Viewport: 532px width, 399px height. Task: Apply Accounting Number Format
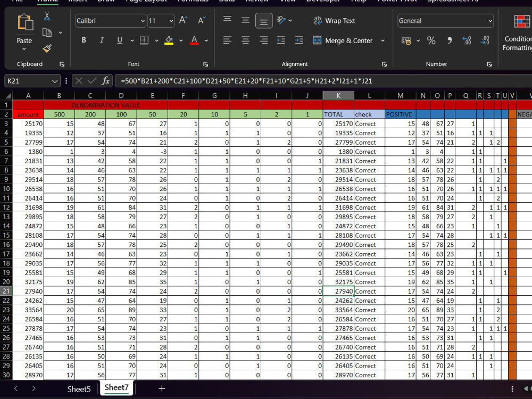pos(406,41)
